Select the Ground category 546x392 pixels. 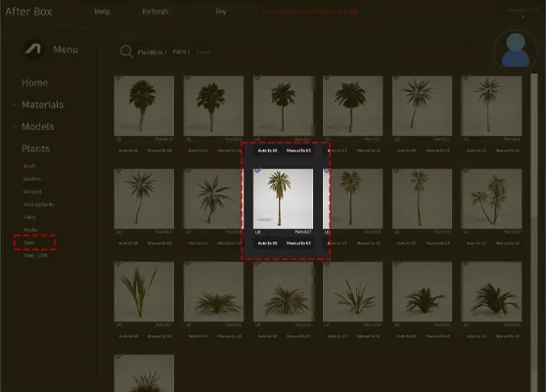32,192
